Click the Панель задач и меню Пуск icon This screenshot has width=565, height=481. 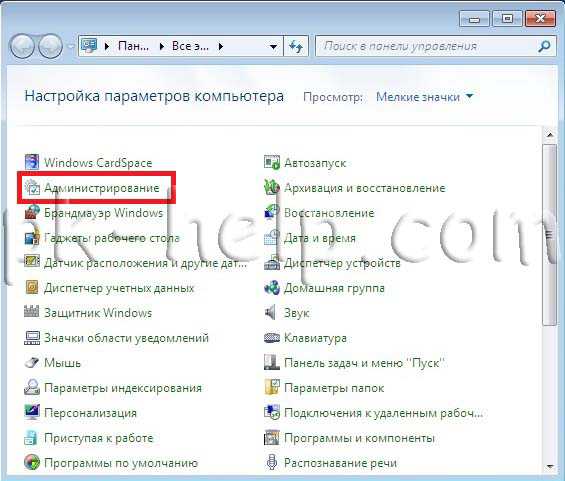(x=272, y=362)
